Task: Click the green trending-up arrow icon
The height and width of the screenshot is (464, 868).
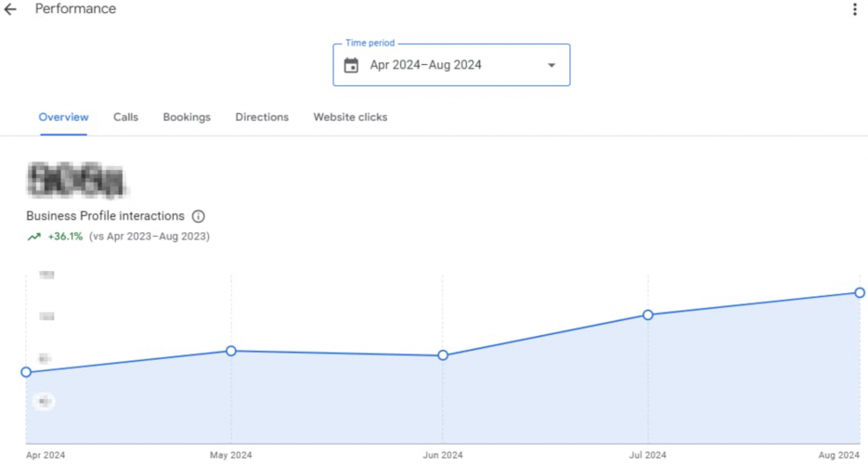Action: pyautogui.click(x=34, y=237)
